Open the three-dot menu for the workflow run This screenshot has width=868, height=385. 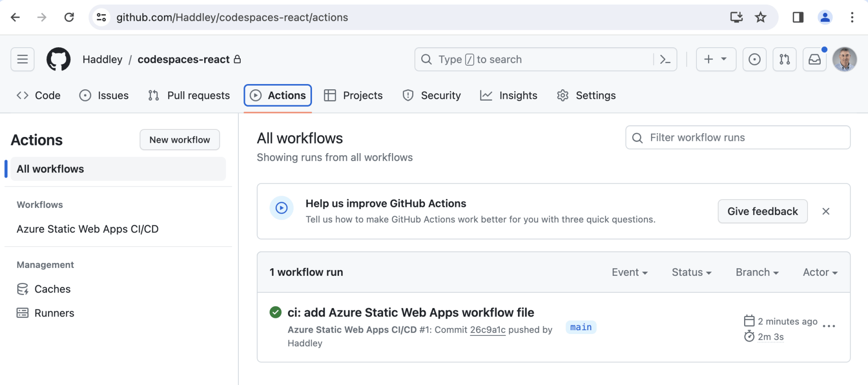829,326
